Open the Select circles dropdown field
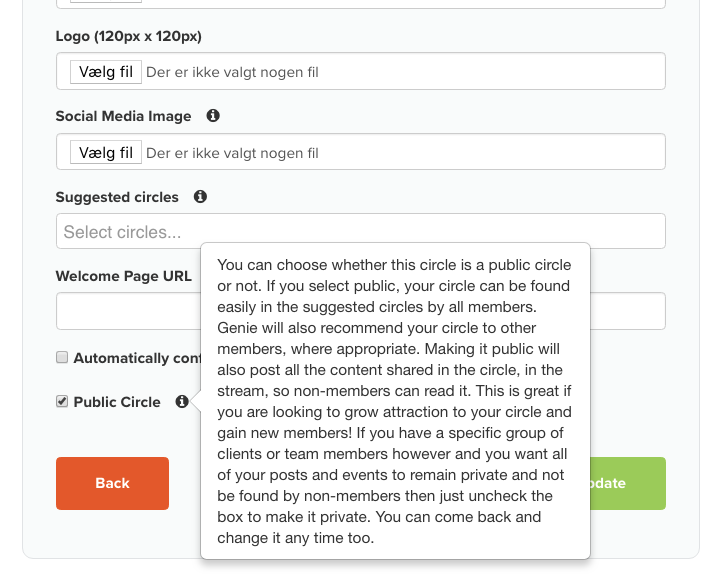Image resolution: width=713 pixels, height=581 pixels. (x=361, y=231)
